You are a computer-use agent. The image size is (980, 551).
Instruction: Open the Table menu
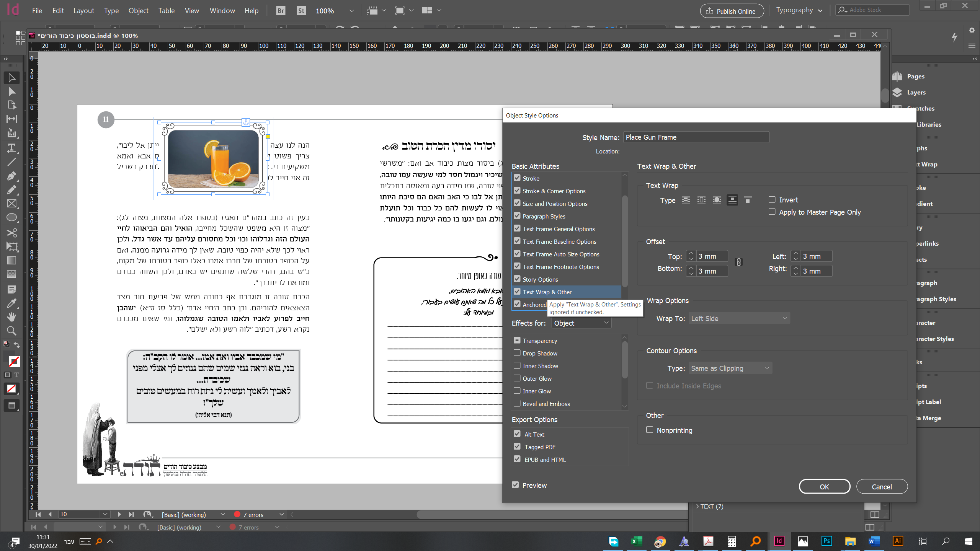point(166,11)
